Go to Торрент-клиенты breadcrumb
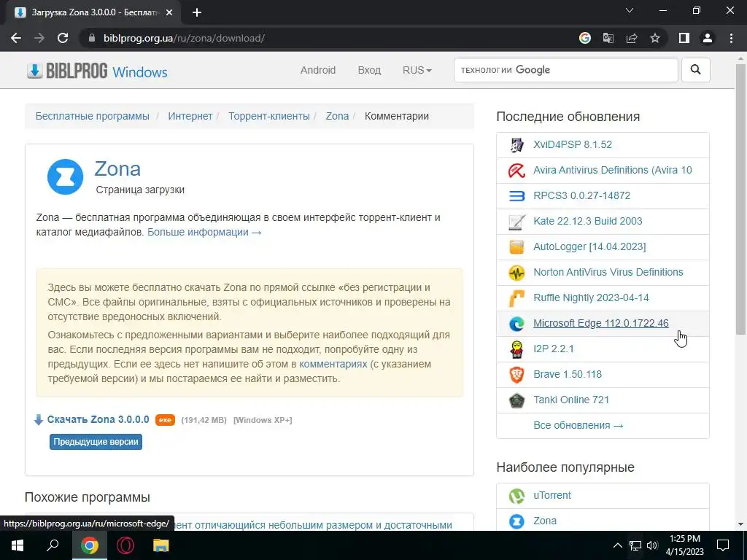This screenshot has height=560, width=747. 268,116
